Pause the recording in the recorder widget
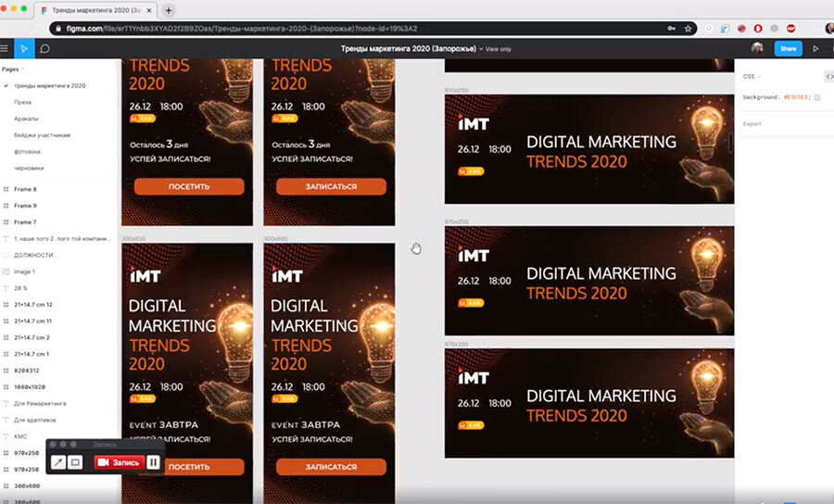Screen dimensions: 834x504 (153, 462)
